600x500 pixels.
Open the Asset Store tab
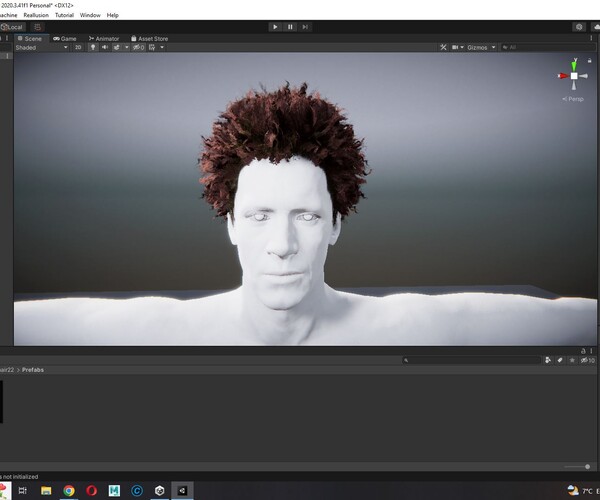coord(150,38)
